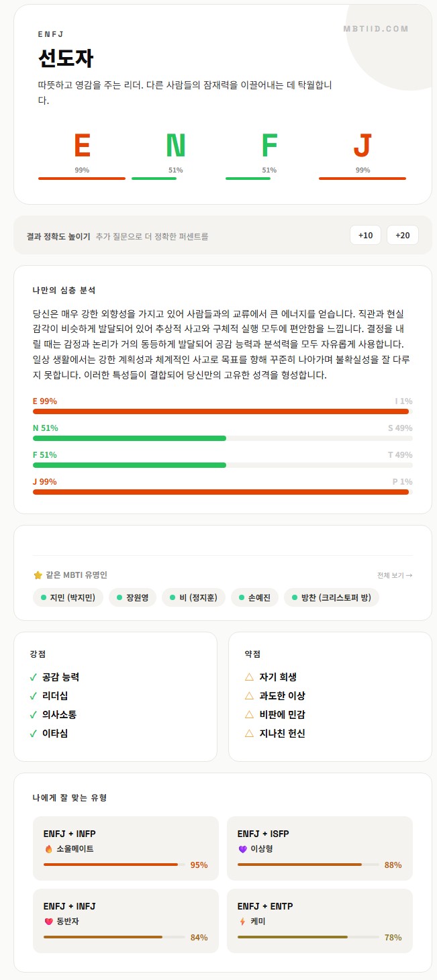Select the 장원영 celebrity chip
This screenshot has height=980, width=437.
pos(133,597)
